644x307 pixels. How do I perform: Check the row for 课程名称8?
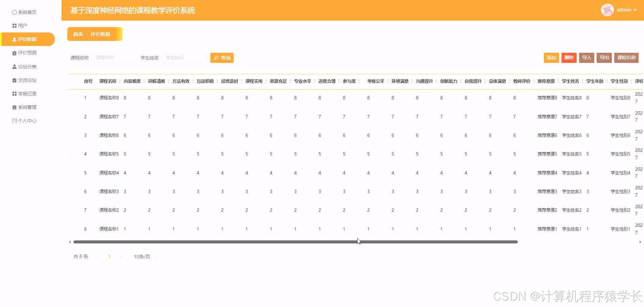71,98
